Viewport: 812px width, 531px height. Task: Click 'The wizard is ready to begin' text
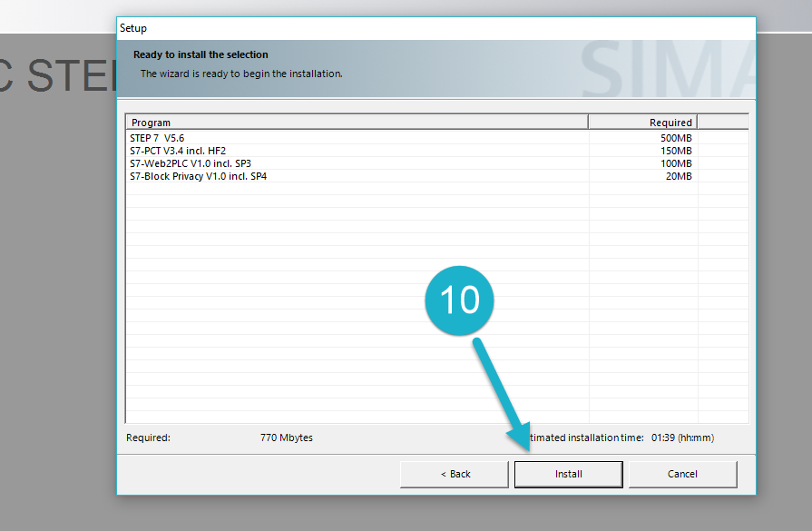click(241, 74)
